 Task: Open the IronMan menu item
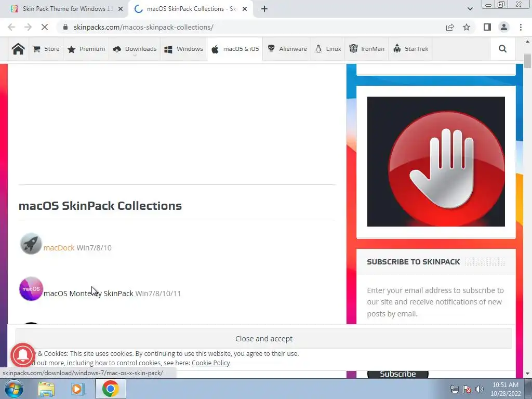(x=367, y=49)
